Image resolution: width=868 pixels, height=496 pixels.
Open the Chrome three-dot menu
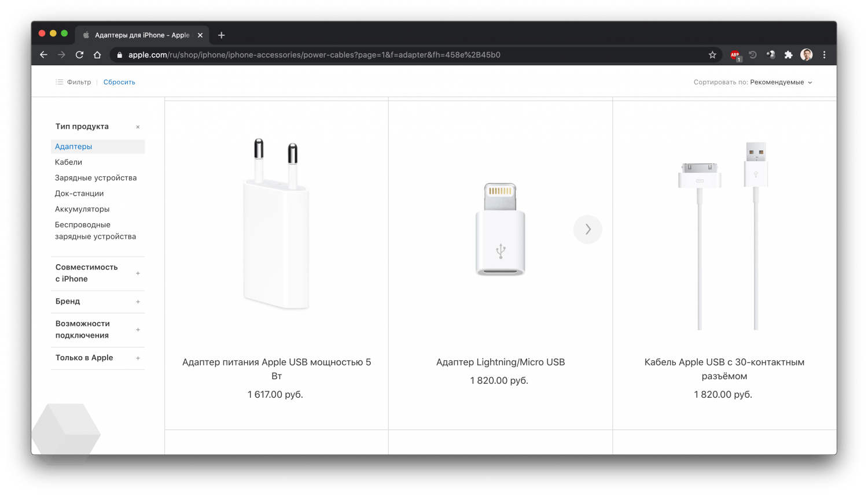[x=825, y=55]
